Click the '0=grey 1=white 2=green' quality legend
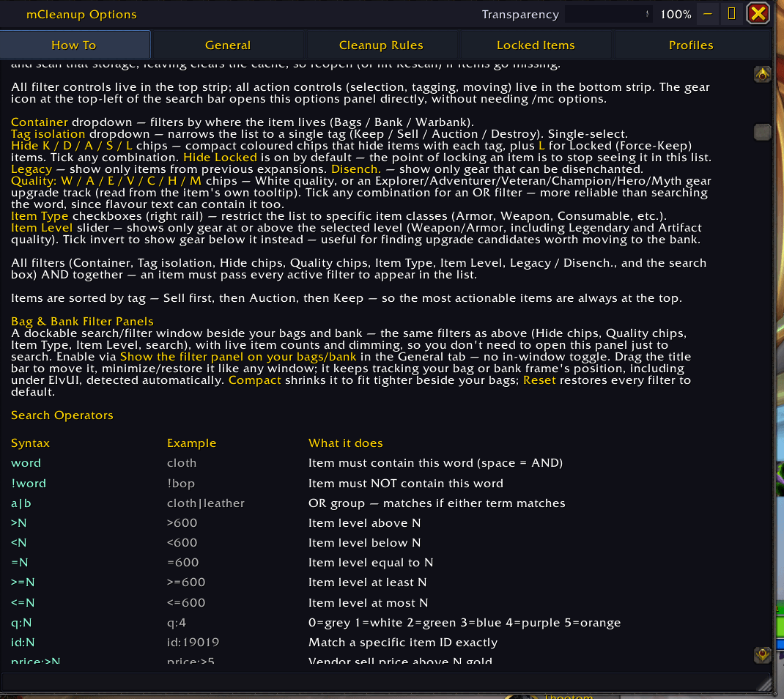Image resolution: width=784 pixels, height=699 pixels. coord(465,623)
